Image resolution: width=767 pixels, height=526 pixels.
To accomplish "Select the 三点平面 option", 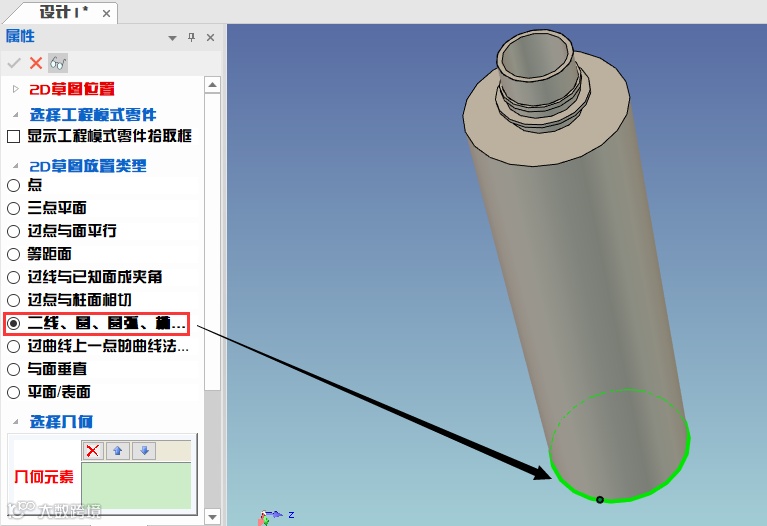I will click(x=14, y=208).
